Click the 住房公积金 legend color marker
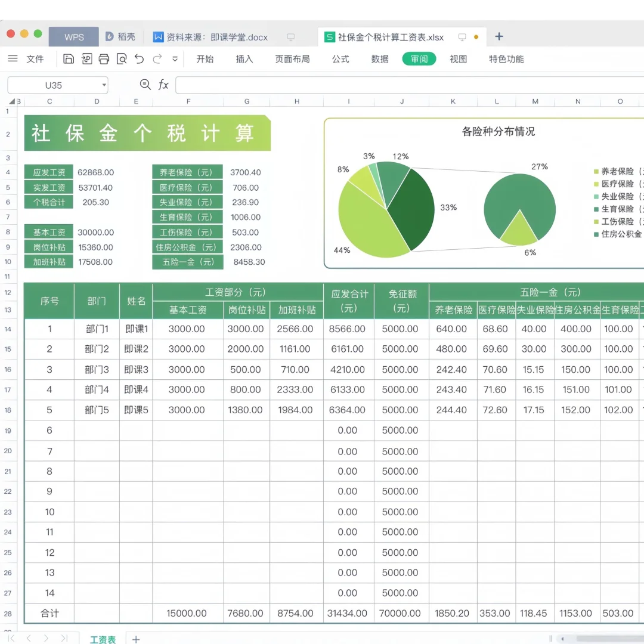Screen dimensions: 644x644 click(x=596, y=234)
